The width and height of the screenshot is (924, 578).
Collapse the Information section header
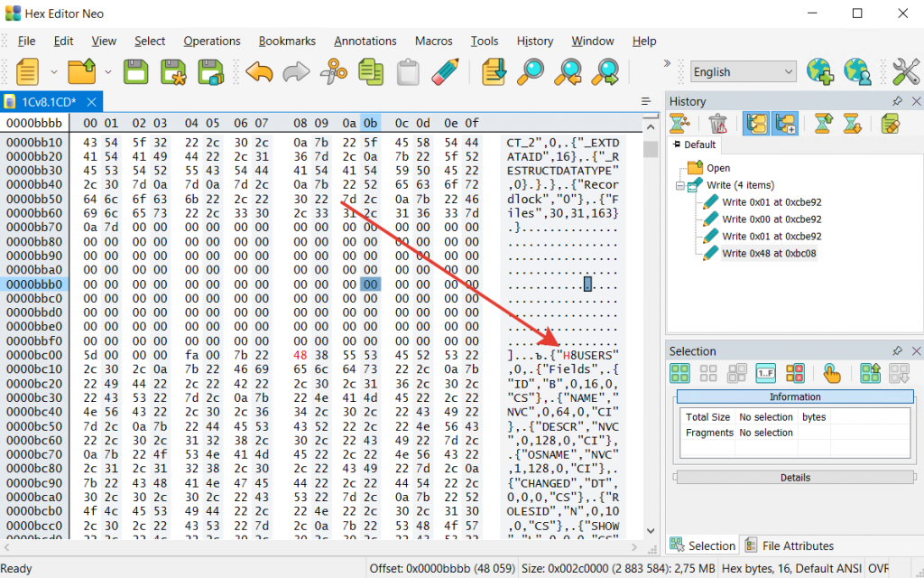pyautogui.click(x=795, y=396)
